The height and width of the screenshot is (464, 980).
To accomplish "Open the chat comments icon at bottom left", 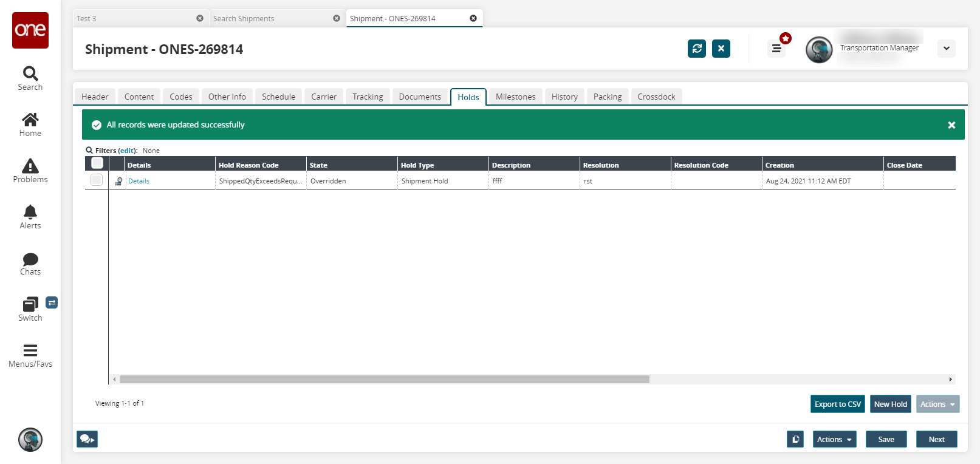I will [x=87, y=439].
